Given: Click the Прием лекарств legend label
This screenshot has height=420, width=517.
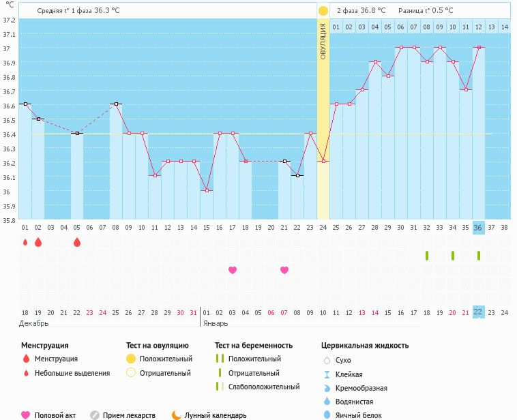Looking at the screenshot, I should 129,415.
